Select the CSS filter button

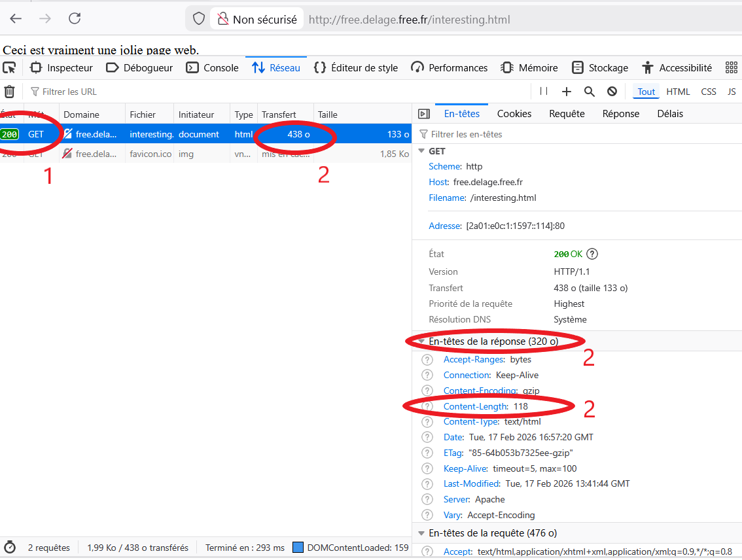click(x=709, y=92)
